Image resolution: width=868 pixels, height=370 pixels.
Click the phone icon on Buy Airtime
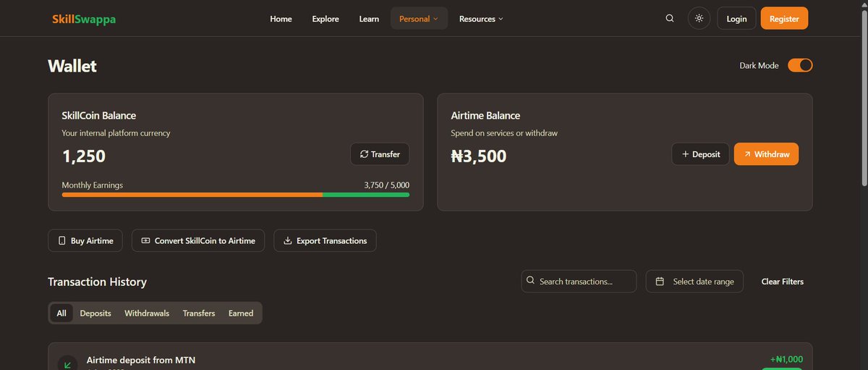(x=61, y=240)
